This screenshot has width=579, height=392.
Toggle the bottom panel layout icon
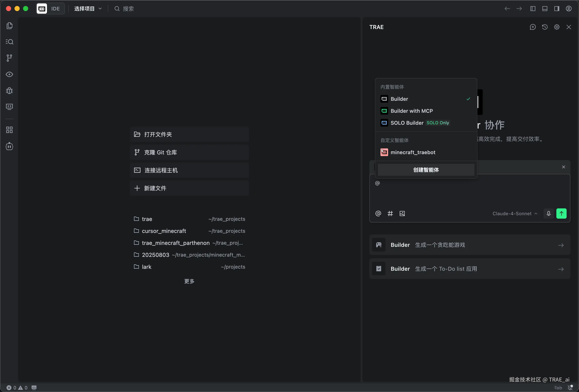click(545, 9)
